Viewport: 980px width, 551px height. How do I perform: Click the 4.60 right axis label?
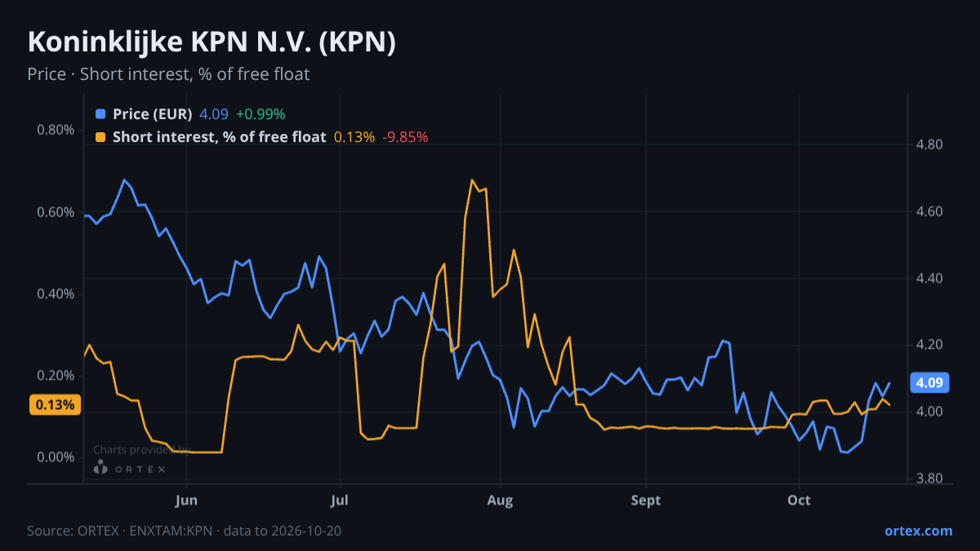click(x=930, y=212)
